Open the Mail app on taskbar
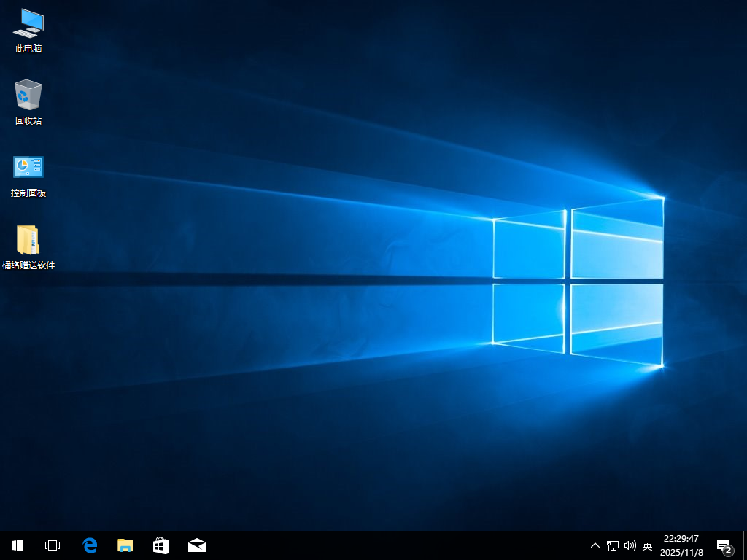The height and width of the screenshot is (560, 747). point(196,545)
